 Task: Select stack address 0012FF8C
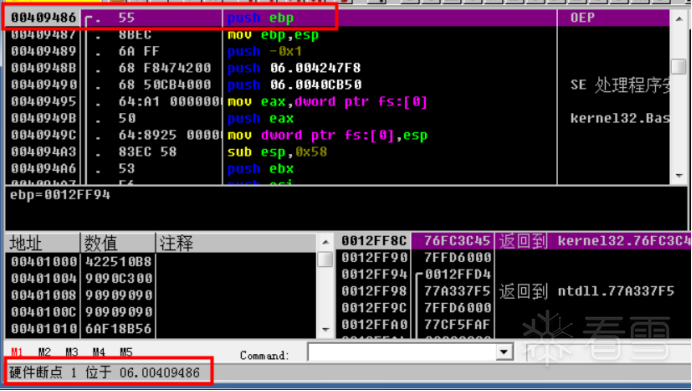(374, 241)
